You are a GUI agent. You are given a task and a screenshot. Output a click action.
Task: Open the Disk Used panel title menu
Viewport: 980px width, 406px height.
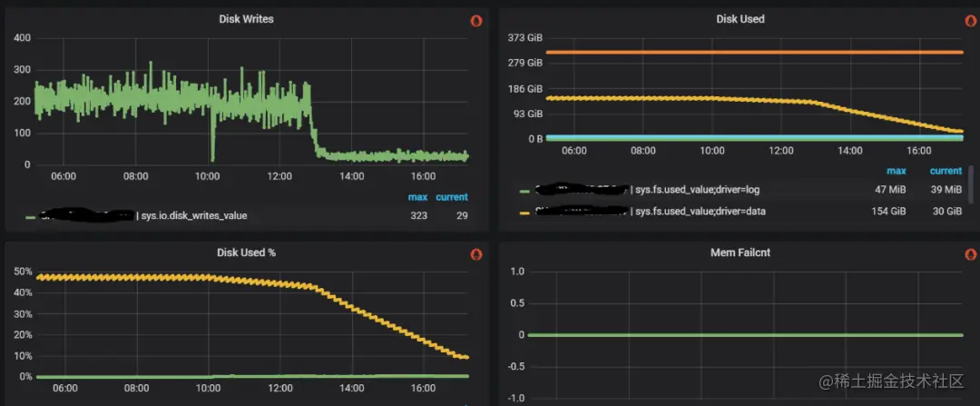coord(740,19)
